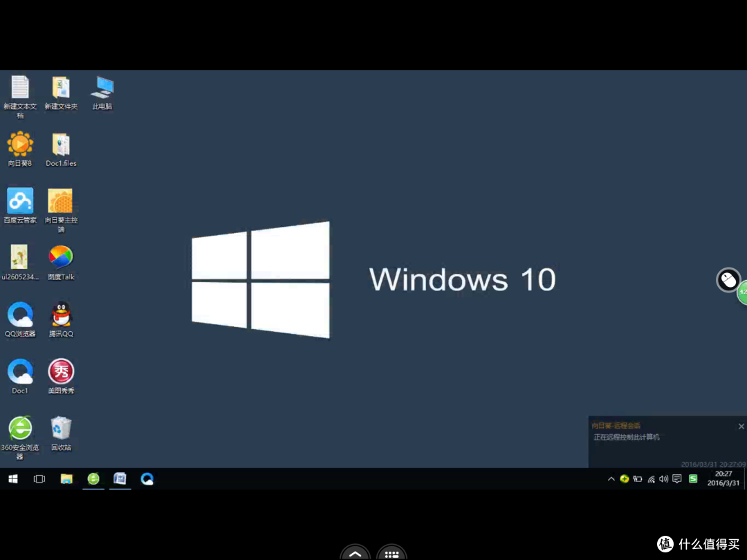Open the bottom keyboard panel button
The width and height of the screenshot is (747, 560).
[x=391, y=553]
